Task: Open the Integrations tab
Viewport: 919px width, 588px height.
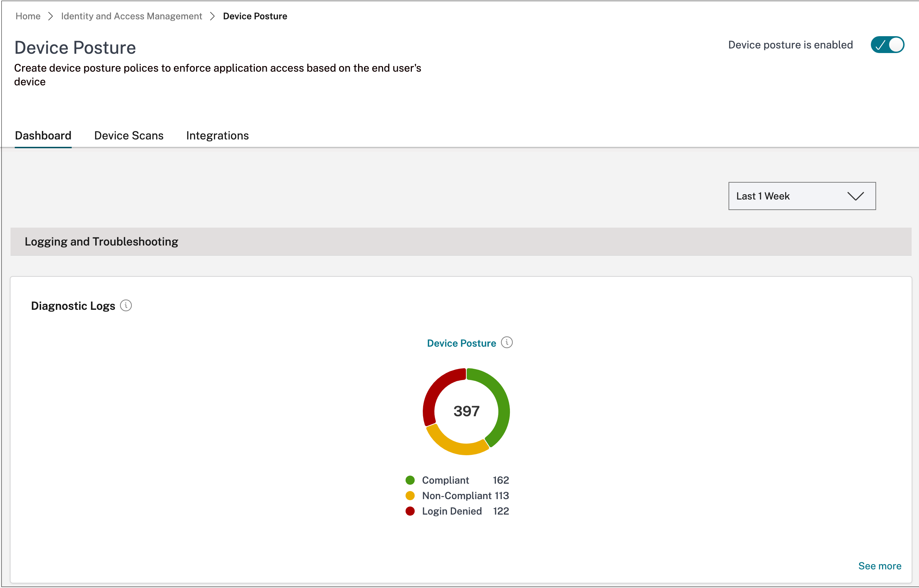Action: pyautogui.click(x=217, y=136)
